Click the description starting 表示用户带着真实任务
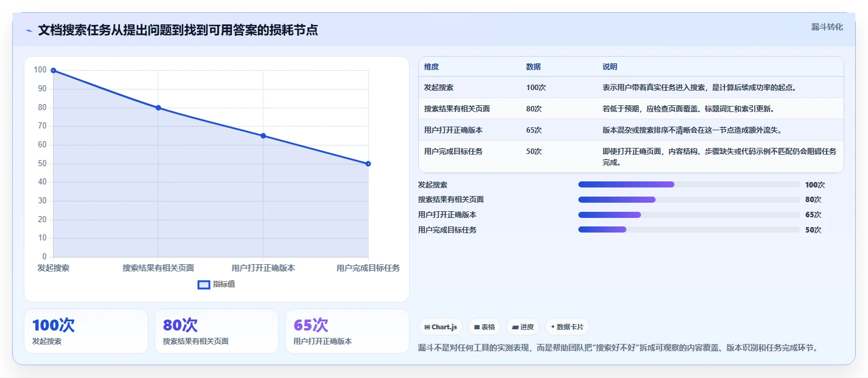Viewport: 868px width, 378px height. coord(700,88)
